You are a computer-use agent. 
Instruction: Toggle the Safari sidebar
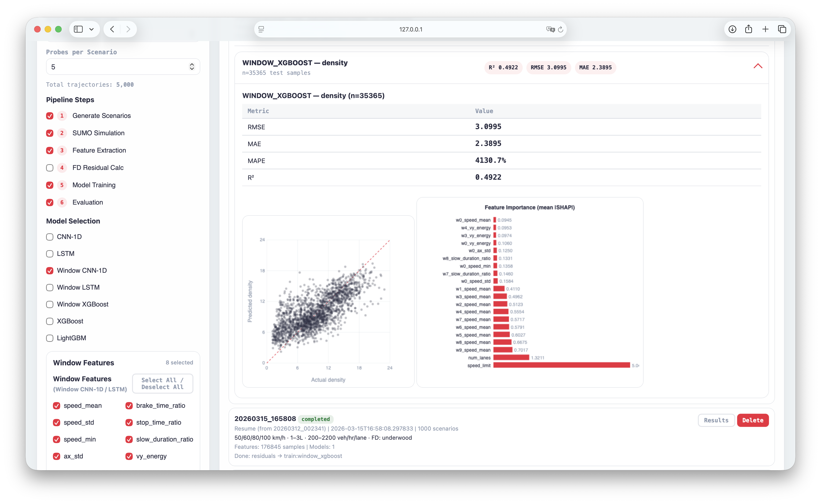pos(78,29)
